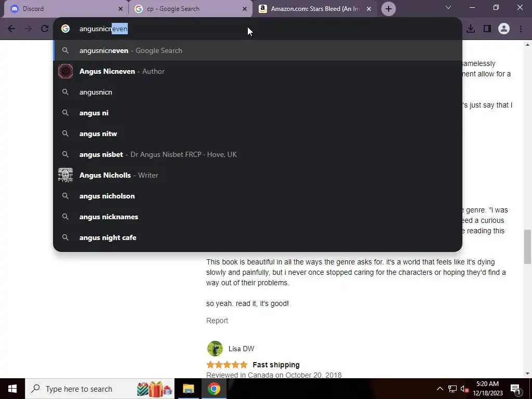The image size is (532, 399).
Task: Reload the current page
Action: 45,29
